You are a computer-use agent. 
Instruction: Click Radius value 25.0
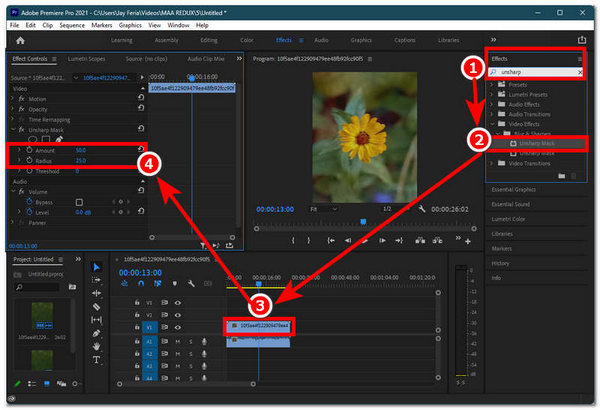(x=81, y=161)
